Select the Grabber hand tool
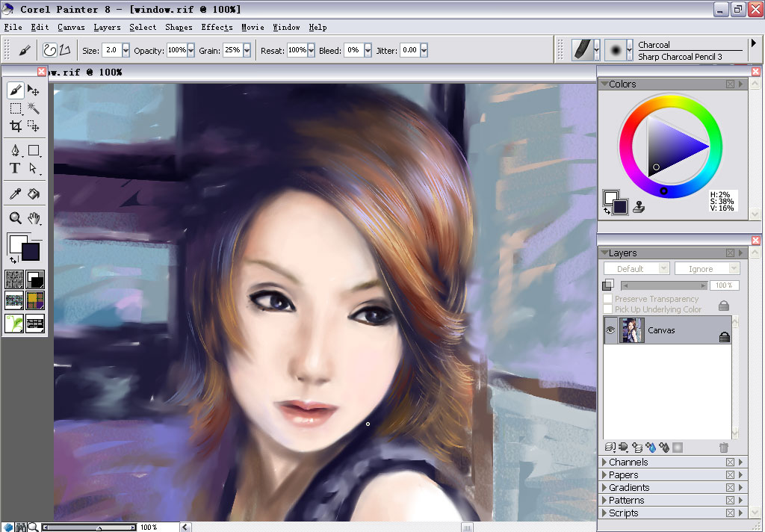The height and width of the screenshot is (532, 765). tap(33, 218)
